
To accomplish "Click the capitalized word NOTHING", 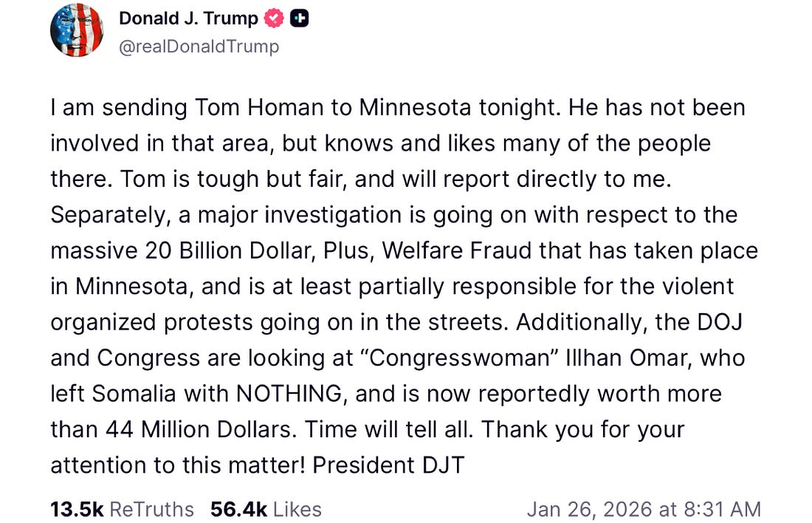I will [289, 393].
